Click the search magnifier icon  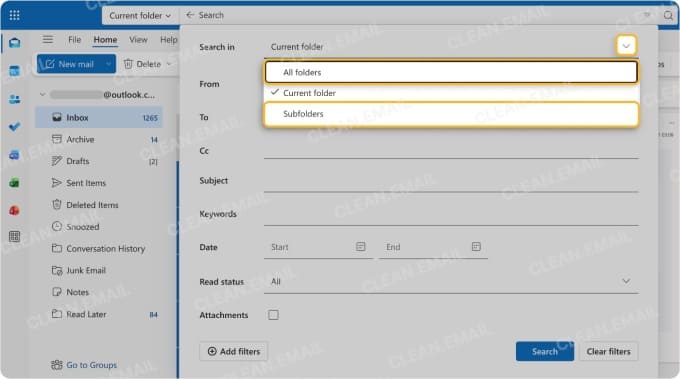[668, 16]
